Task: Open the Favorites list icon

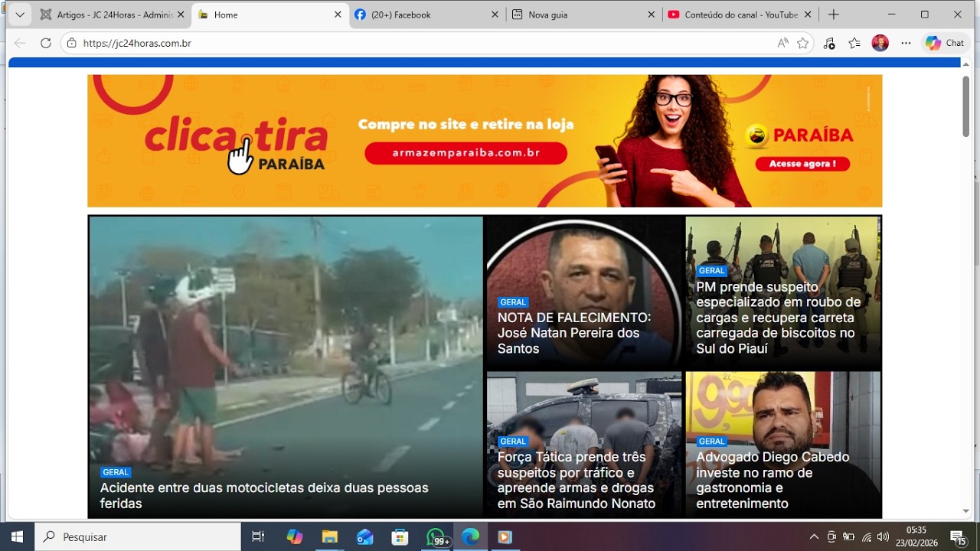Action: pos(854,44)
